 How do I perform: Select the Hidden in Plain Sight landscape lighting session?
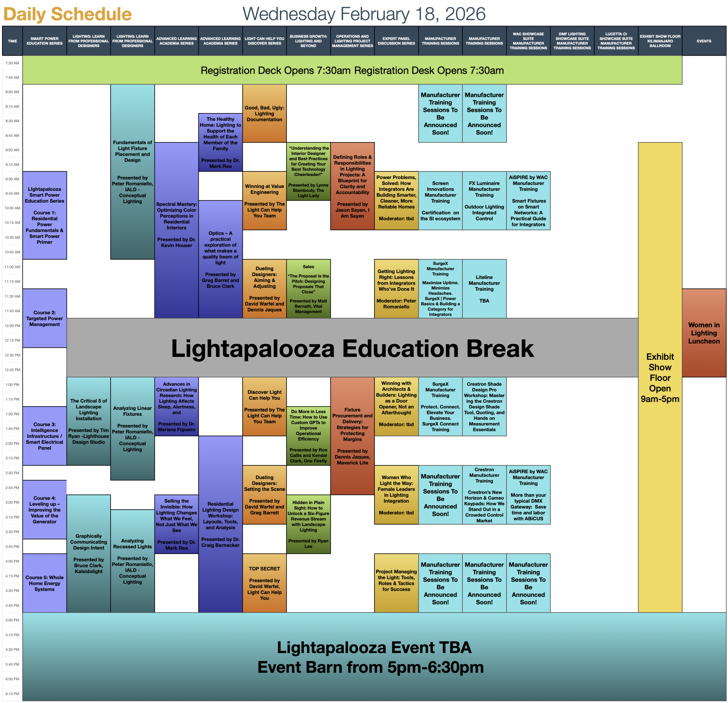click(x=308, y=524)
